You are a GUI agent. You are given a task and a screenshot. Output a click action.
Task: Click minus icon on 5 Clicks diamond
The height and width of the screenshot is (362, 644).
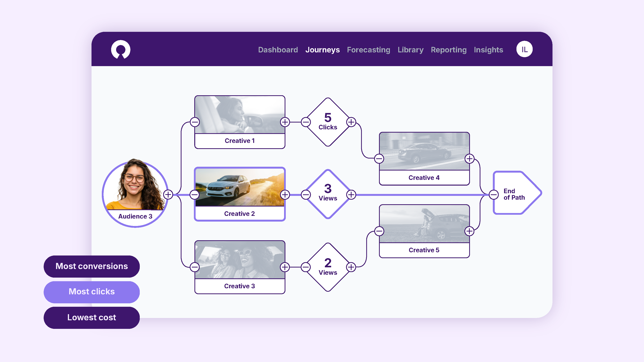pyautogui.click(x=305, y=122)
